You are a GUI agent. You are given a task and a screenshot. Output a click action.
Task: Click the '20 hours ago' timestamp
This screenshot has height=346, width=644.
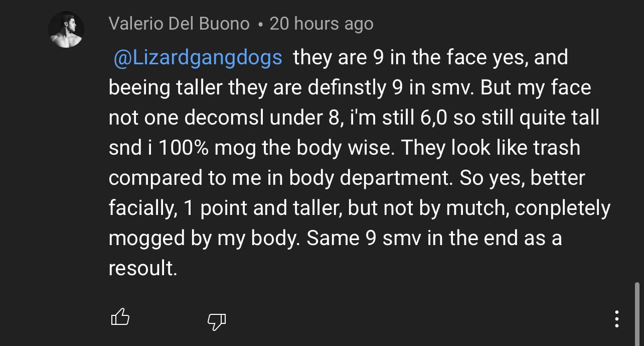[321, 24]
